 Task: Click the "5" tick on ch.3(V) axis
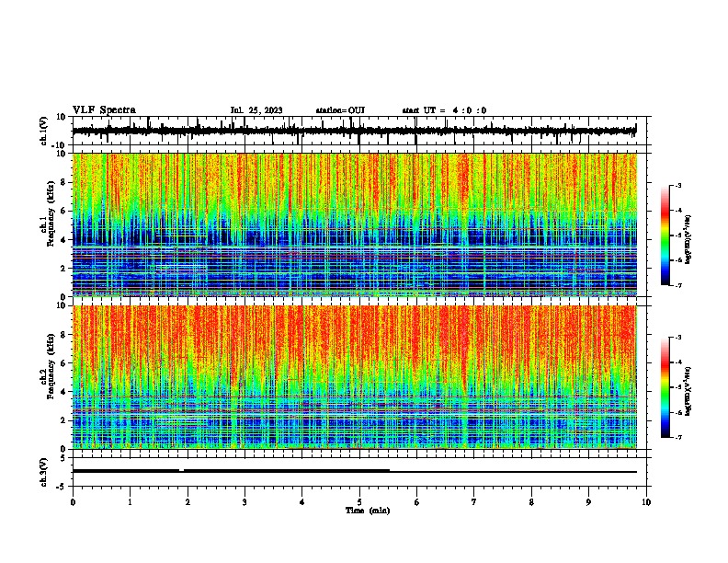click(x=63, y=458)
